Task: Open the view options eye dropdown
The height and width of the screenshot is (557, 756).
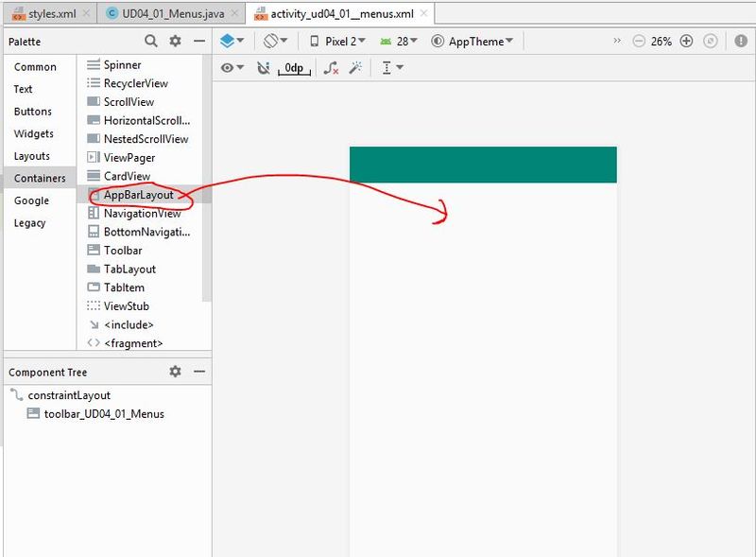Action: [x=232, y=68]
